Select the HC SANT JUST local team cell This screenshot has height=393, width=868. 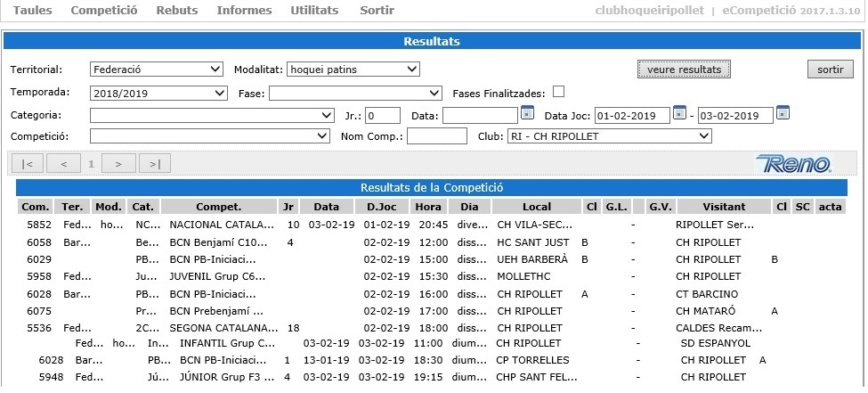533,242
